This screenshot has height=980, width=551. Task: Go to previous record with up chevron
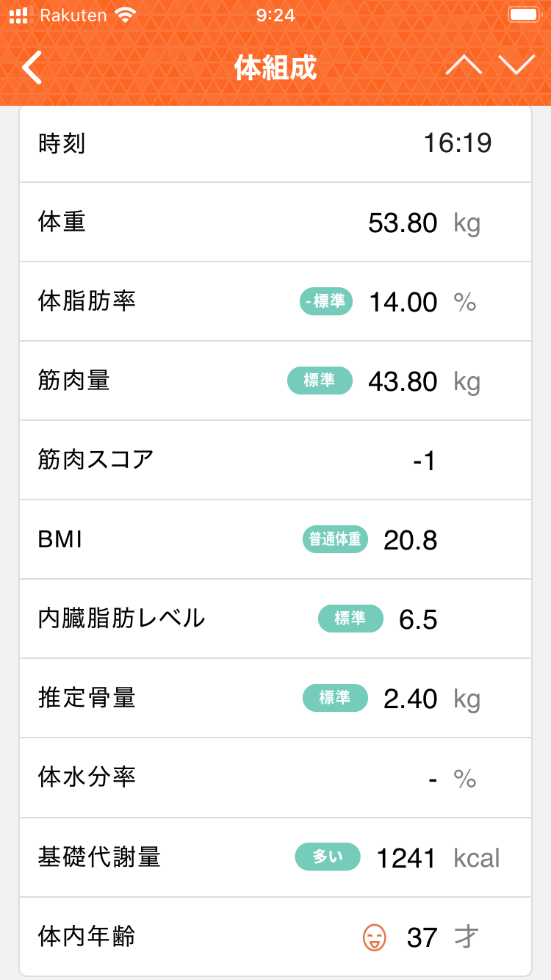(464, 65)
